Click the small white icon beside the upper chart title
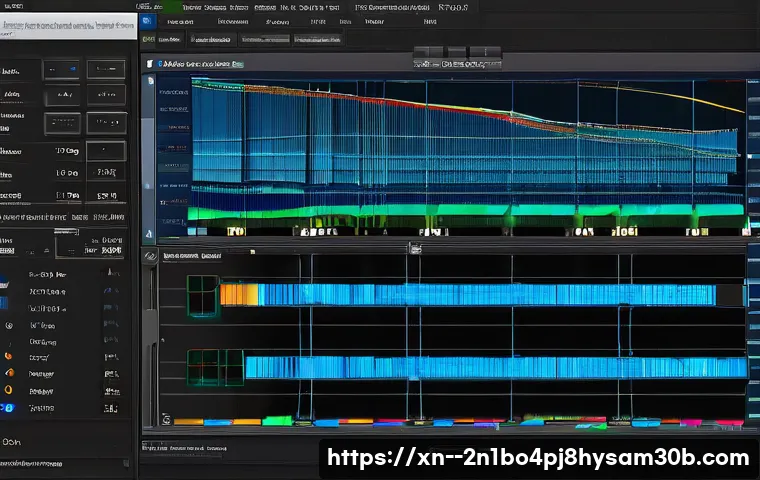The height and width of the screenshot is (480, 760). [150, 63]
